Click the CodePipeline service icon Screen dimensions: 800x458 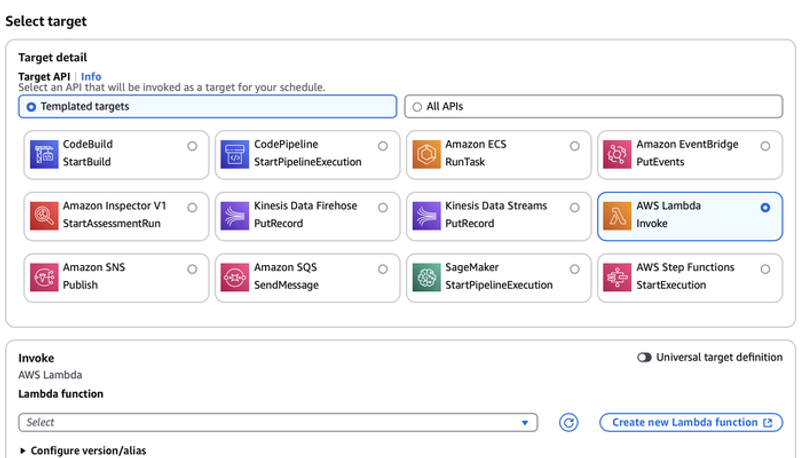(235, 154)
